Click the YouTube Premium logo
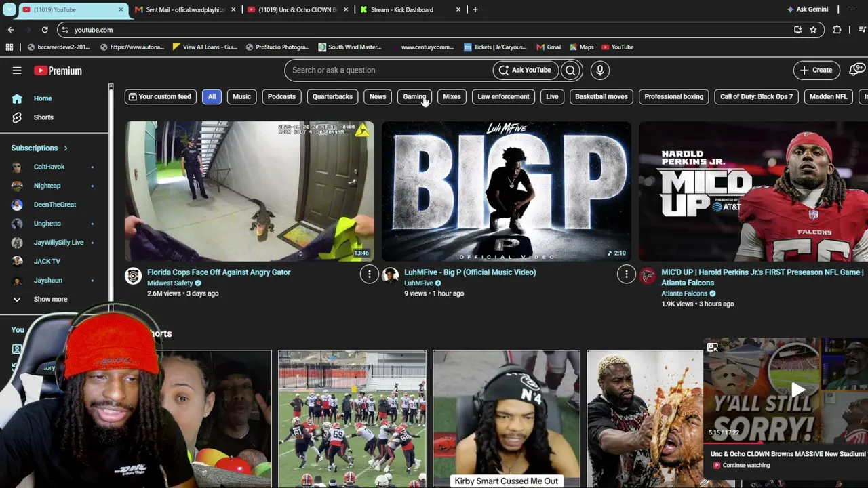 coord(58,70)
